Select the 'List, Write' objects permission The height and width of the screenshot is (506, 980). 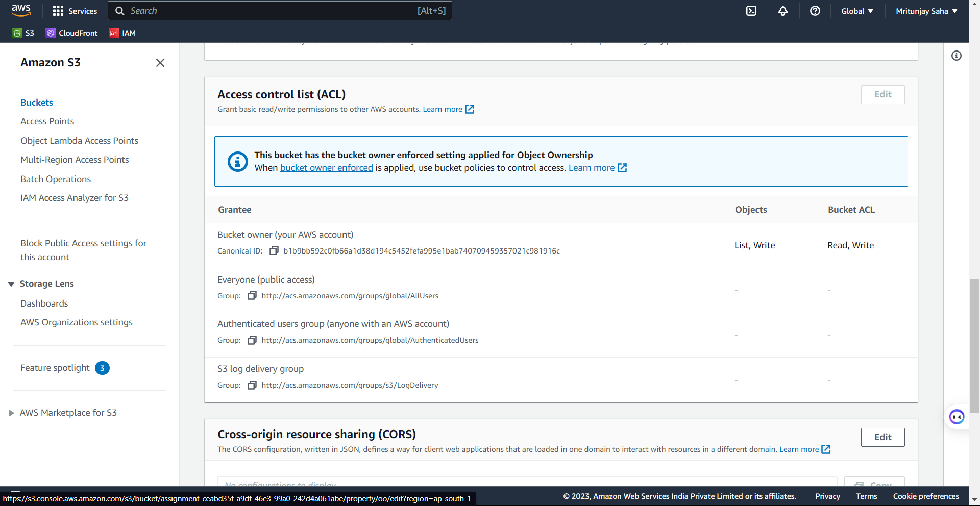pyautogui.click(x=755, y=245)
